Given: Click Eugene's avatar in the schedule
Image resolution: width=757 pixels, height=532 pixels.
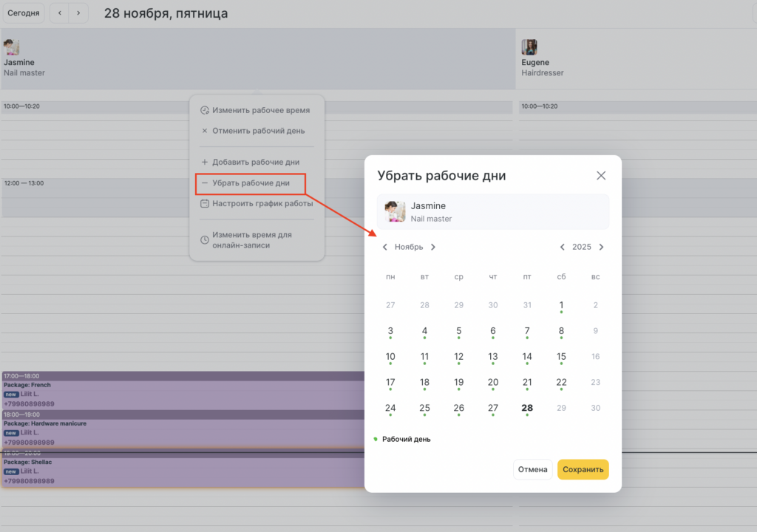Looking at the screenshot, I should click(x=529, y=47).
